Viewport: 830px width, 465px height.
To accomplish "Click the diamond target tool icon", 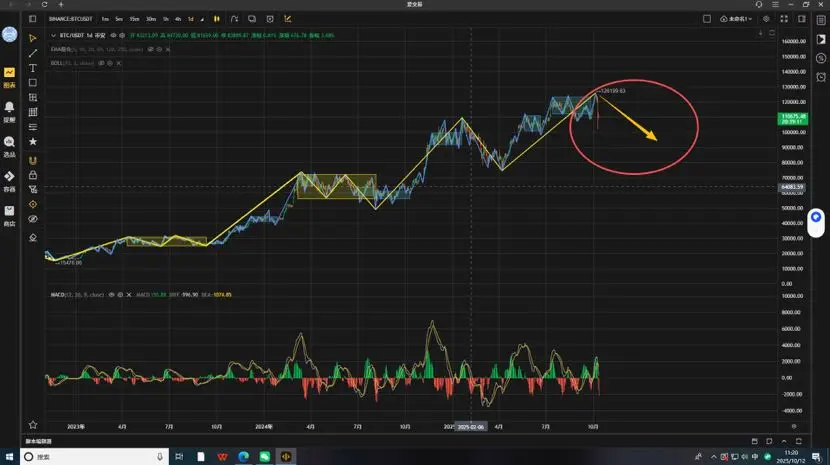I will tap(33, 204).
